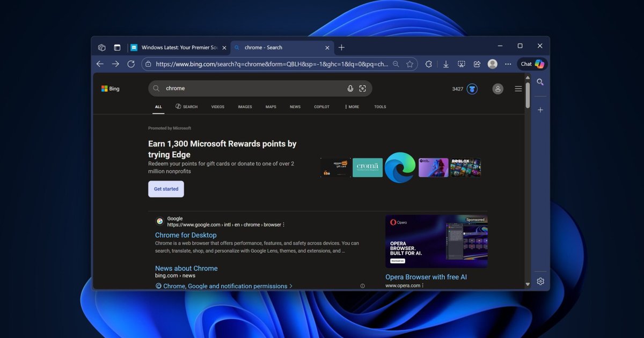
Task: Expand options next to google.com result URL
Action: [284, 225]
